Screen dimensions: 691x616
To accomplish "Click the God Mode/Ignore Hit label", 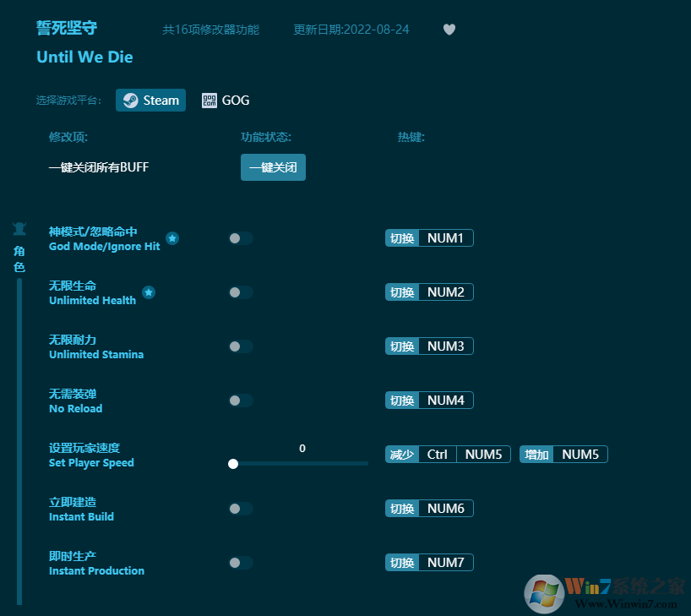I will tap(104, 247).
